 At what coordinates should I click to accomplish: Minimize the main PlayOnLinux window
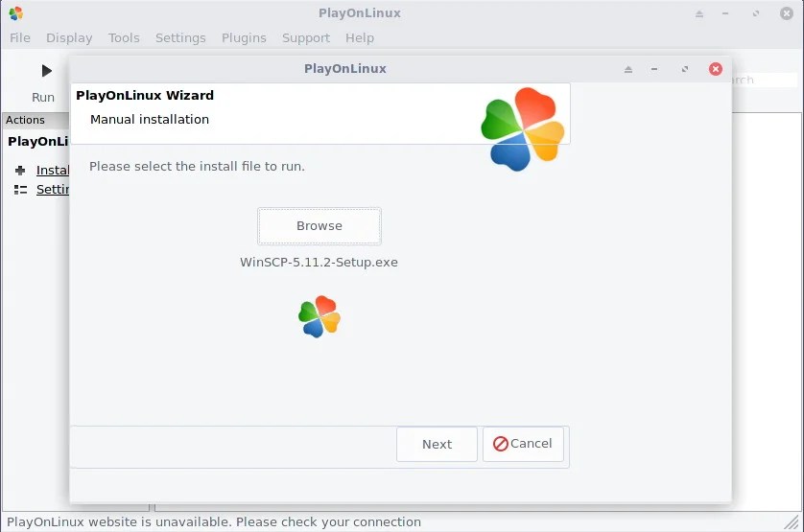point(725,13)
